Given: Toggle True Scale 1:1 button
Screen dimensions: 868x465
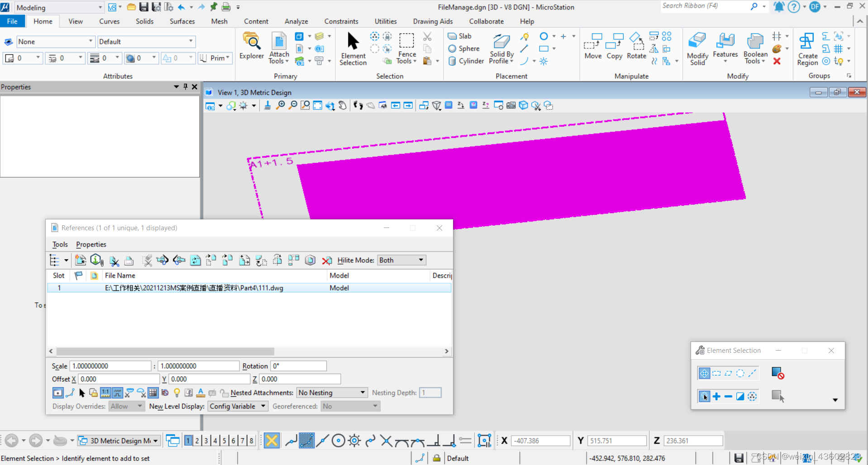Looking at the screenshot, I should [x=105, y=393].
